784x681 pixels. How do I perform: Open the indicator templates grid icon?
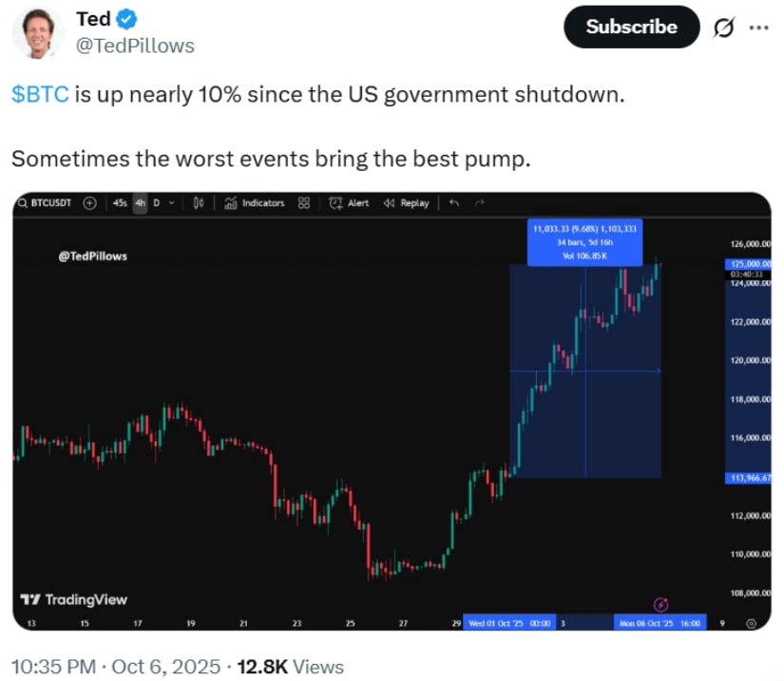click(304, 202)
